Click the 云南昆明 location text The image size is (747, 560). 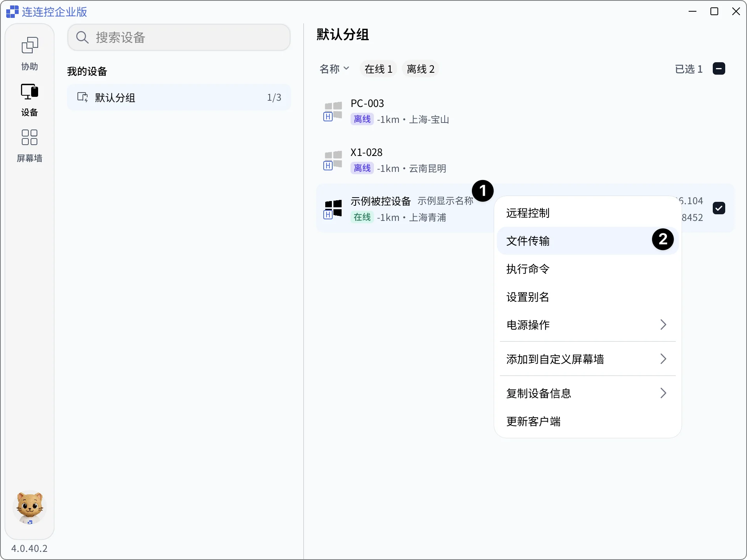(x=427, y=168)
